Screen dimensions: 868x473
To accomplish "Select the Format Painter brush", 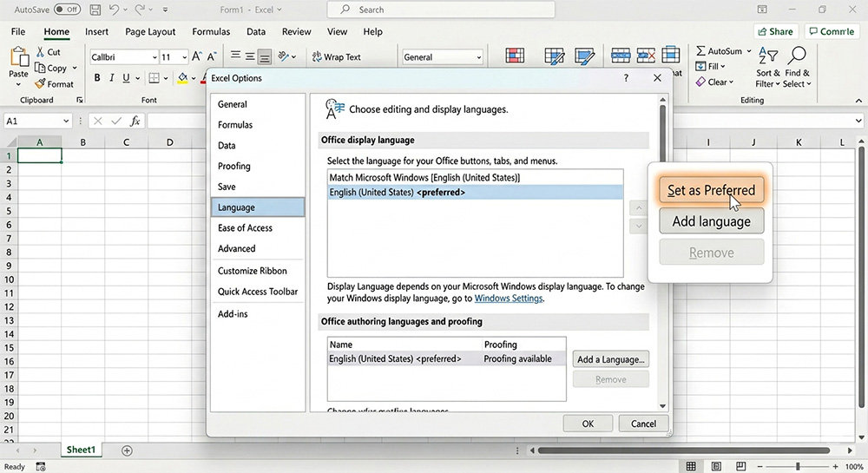I will click(x=40, y=84).
